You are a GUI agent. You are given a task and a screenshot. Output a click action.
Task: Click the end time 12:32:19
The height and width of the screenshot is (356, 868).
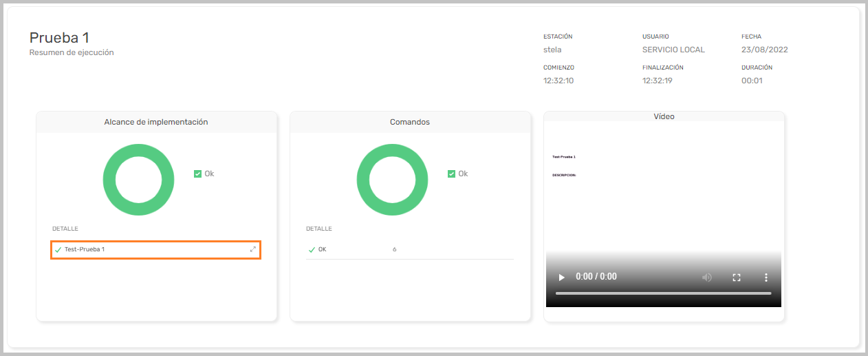click(x=658, y=81)
